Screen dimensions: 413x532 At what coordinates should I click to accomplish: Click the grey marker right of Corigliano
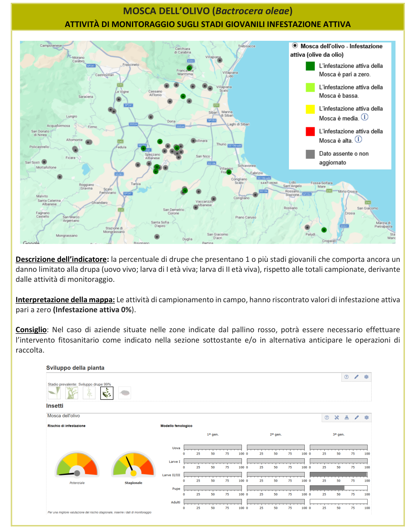255,194
